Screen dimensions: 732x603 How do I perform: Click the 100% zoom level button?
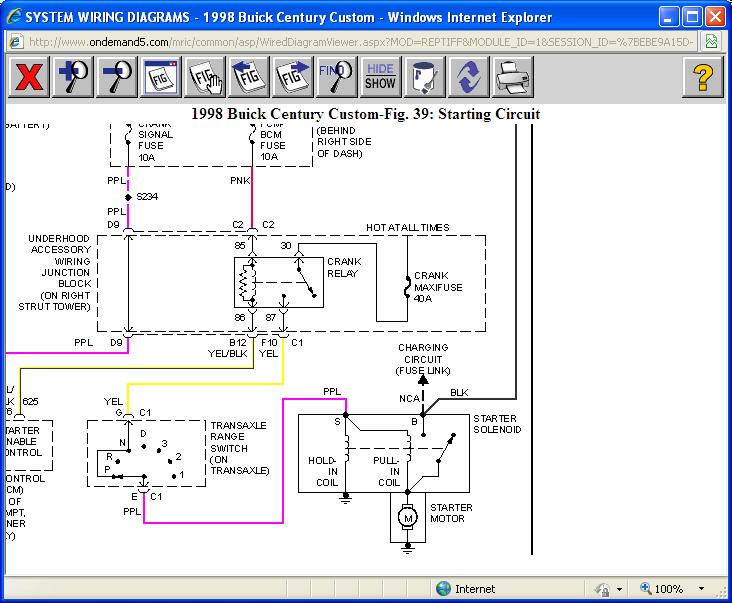670,589
